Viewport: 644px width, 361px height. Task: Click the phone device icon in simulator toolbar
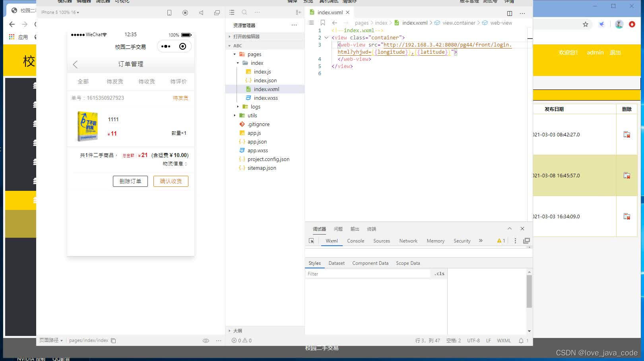(169, 13)
